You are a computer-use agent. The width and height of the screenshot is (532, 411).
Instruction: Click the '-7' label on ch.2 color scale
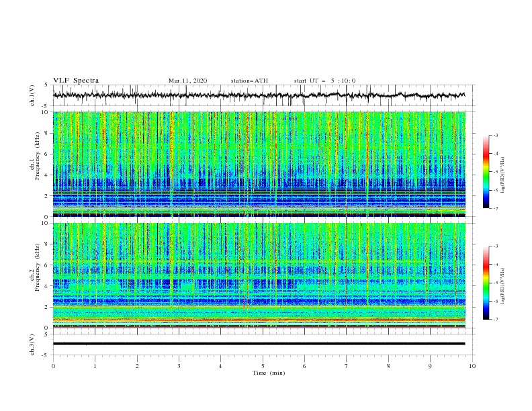point(496,320)
